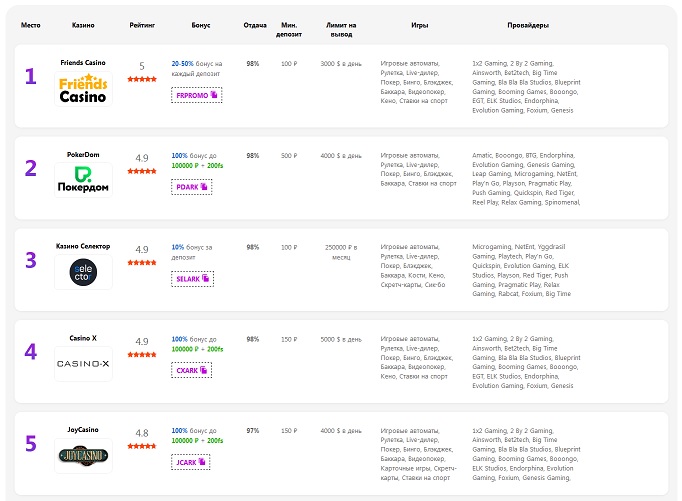Click the Friends Casino name link
The height and width of the screenshot is (501, 682).
83,63
